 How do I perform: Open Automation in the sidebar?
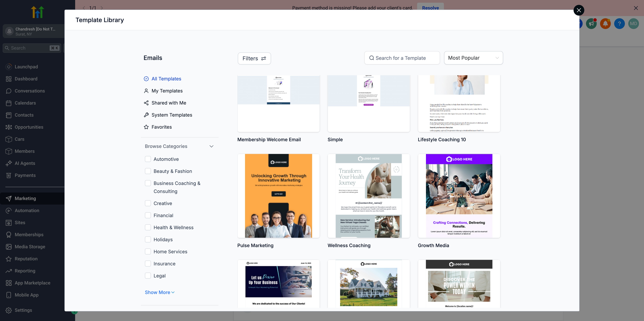pos(27,210)
